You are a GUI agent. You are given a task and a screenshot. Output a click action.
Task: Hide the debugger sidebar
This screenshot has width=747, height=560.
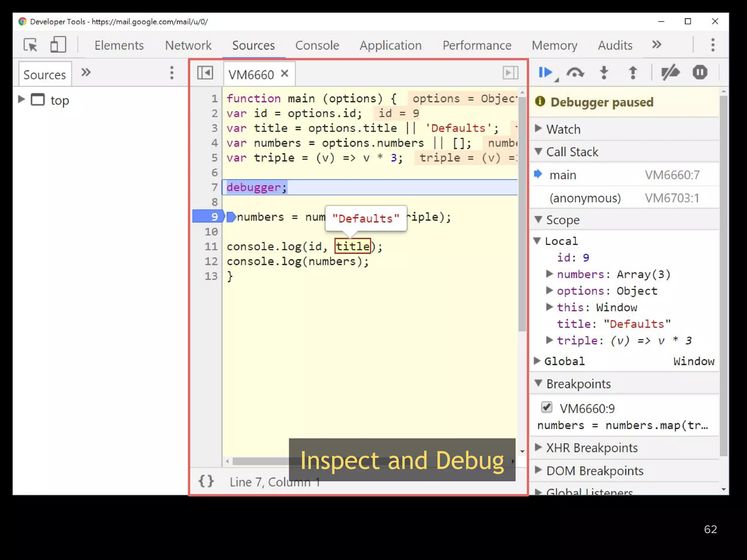510,73
